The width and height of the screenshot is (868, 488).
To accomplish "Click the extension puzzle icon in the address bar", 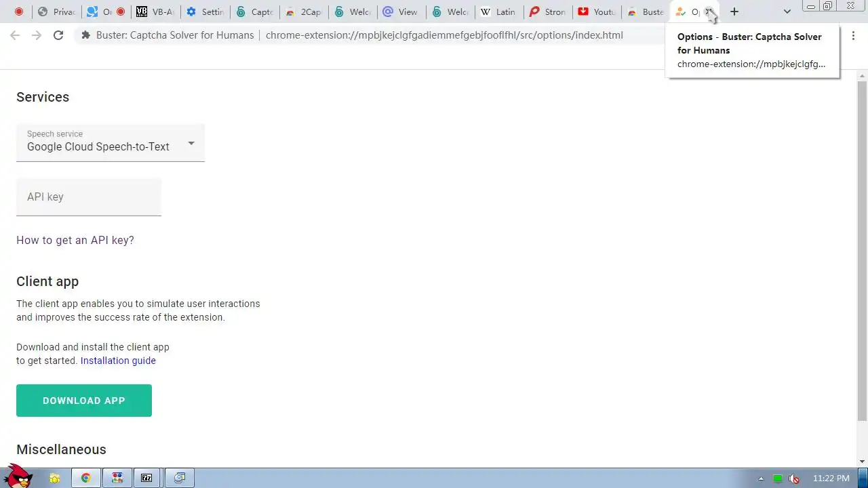I will [x=86, y=35].
